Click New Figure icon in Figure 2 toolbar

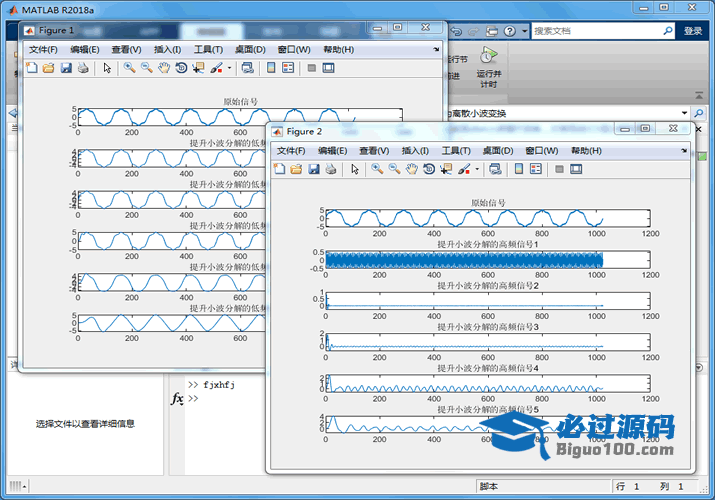point(279,169)
